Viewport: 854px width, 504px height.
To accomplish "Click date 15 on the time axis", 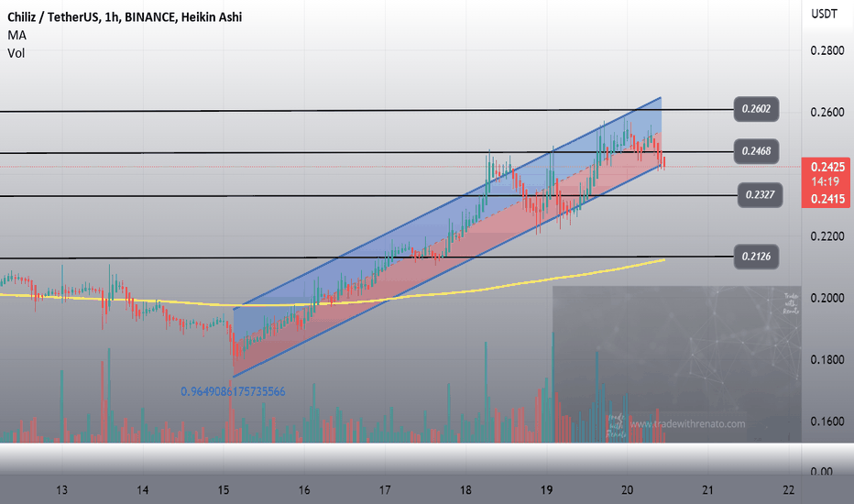I will [224, 490].
